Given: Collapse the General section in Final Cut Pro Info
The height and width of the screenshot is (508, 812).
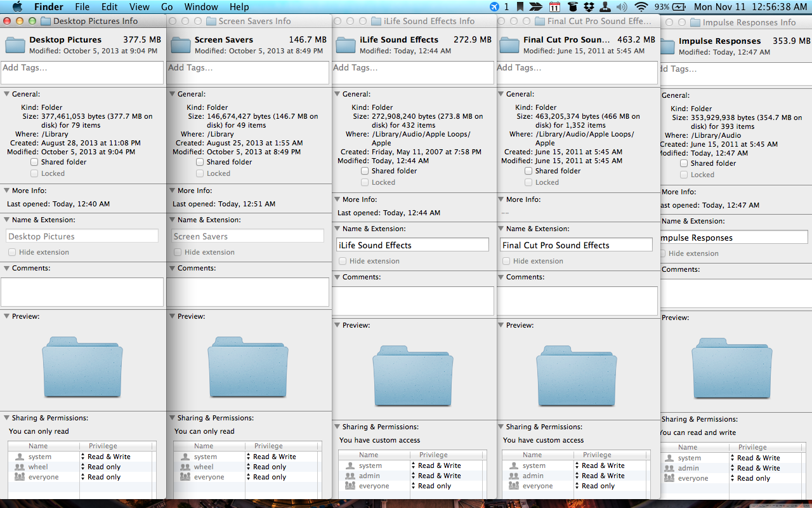Looking at the screenshot, I should [x=501, y=94].
